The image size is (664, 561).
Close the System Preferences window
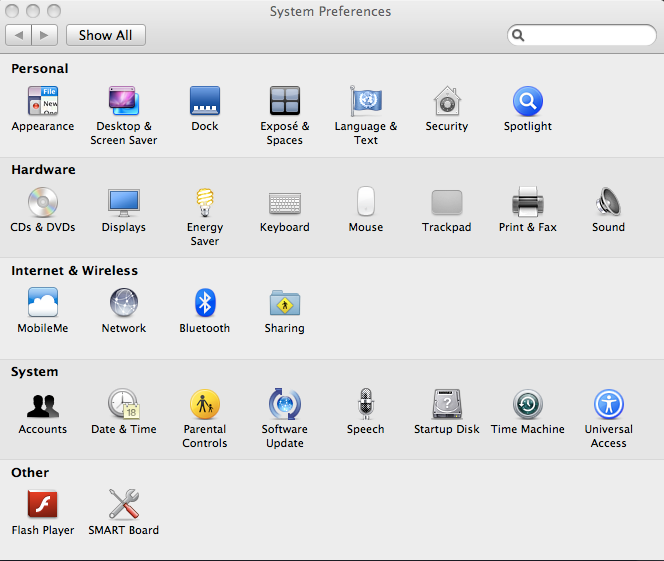[12, 11]
